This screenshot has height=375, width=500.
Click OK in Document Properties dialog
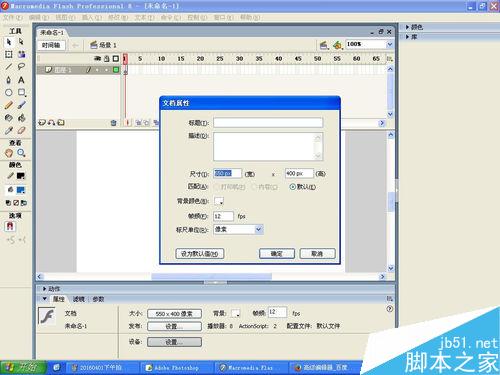(x=277, y=254)
